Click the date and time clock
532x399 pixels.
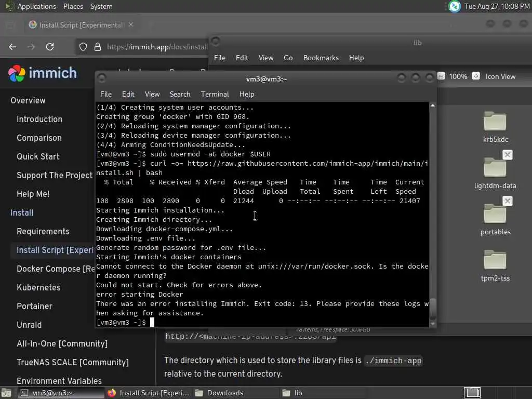[497, 6]
